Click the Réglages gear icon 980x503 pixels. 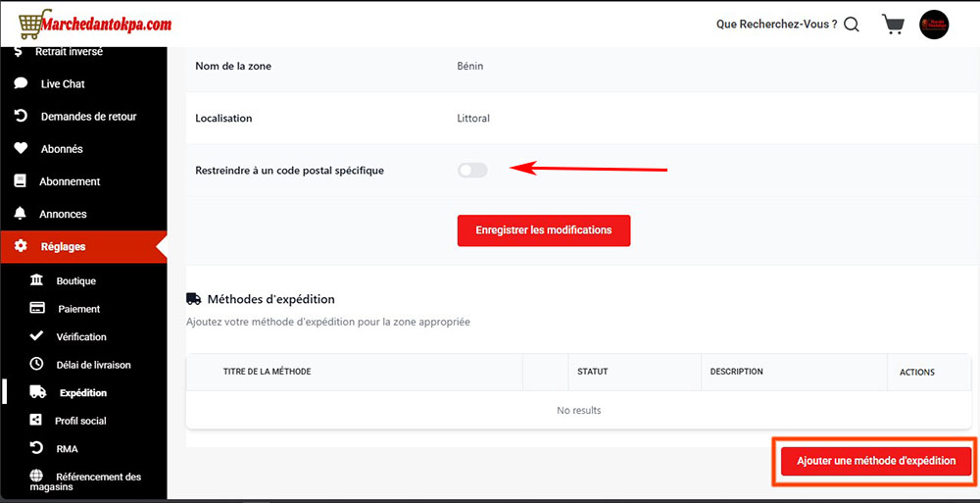(x=20, y=247)
